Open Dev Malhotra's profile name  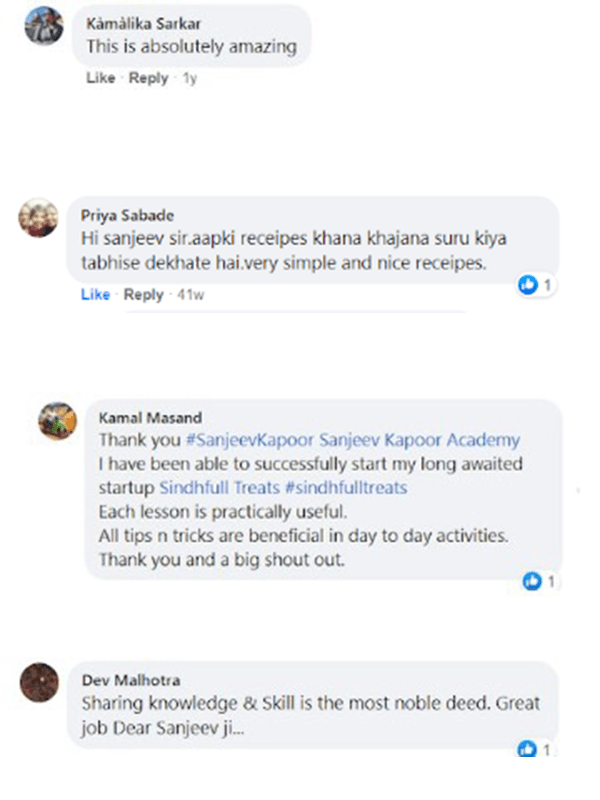[132, 680]
